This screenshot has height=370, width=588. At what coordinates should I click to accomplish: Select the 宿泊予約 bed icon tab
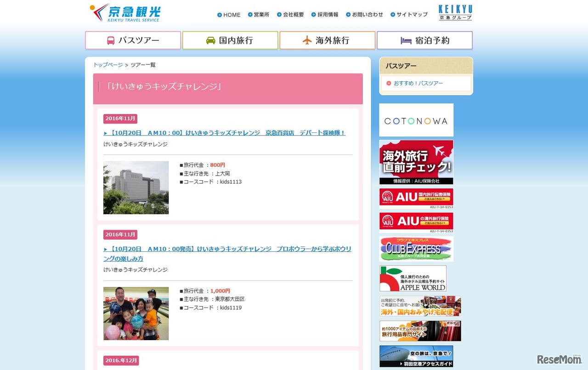(424, 40)
